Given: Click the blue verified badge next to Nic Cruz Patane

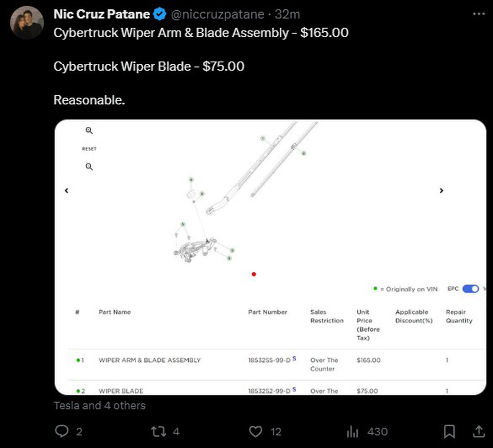Looking at the screenshot, I should pos(159,14).
